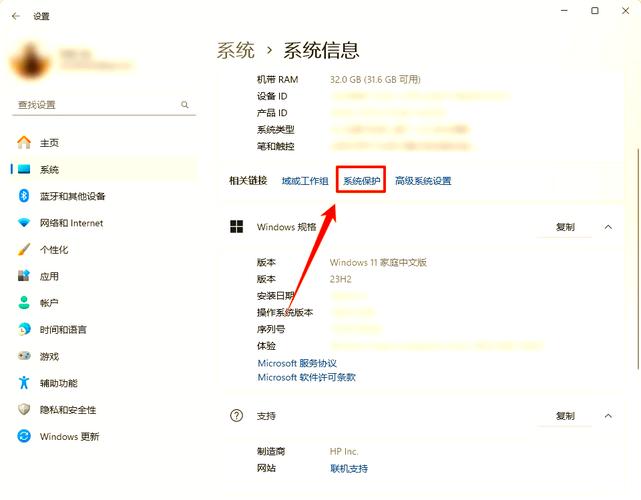Click the Gaming controller icon
Screen dimensions: 641x500
[24, 356]
